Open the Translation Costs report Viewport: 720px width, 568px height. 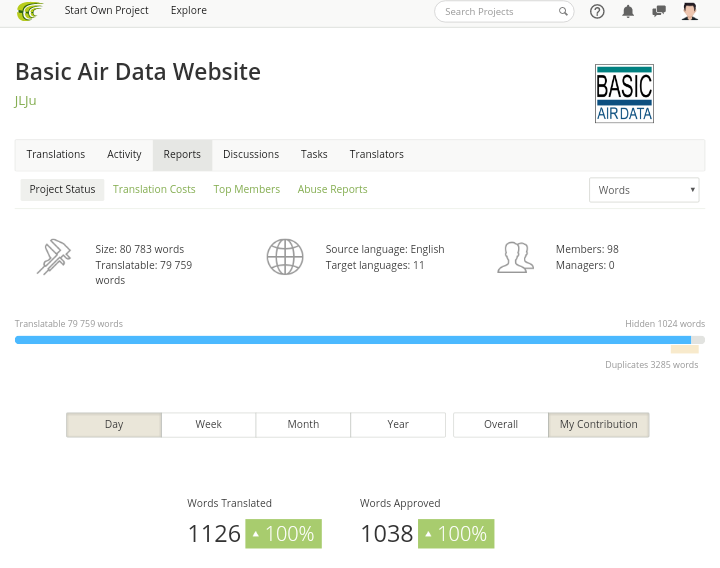(x=154, y=190)
